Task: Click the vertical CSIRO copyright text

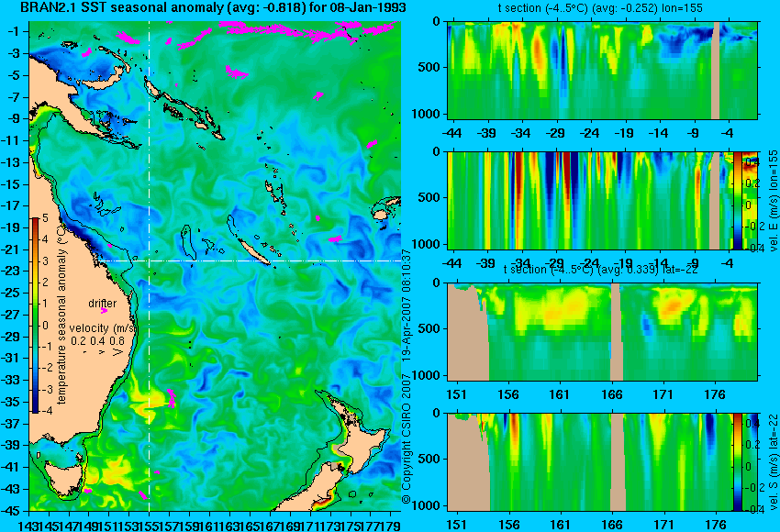Action: coord(407,376)
